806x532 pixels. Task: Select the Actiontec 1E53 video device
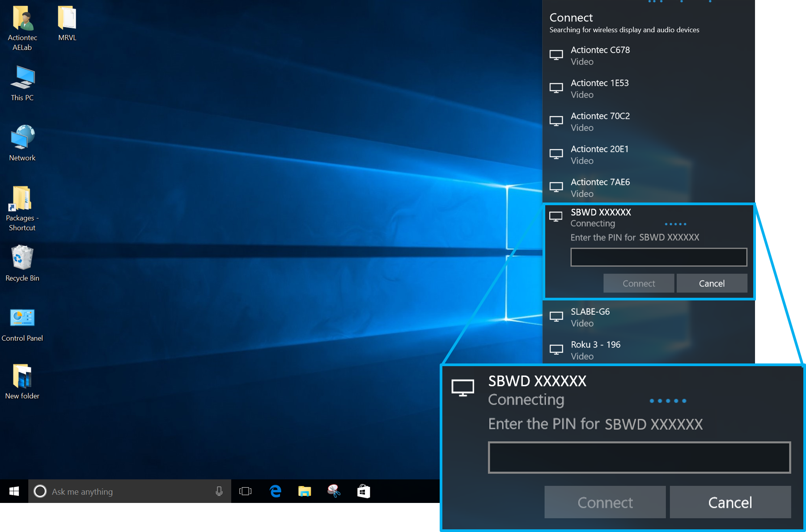point(599,88)
